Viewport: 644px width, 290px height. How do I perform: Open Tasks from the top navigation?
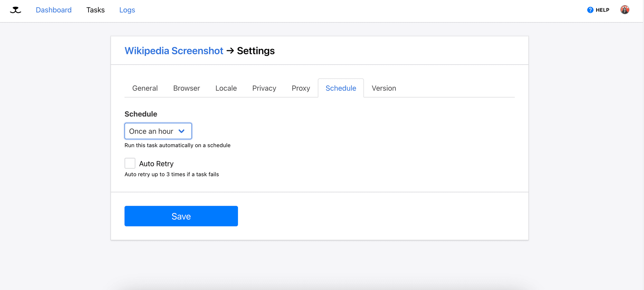pos(95,10)
